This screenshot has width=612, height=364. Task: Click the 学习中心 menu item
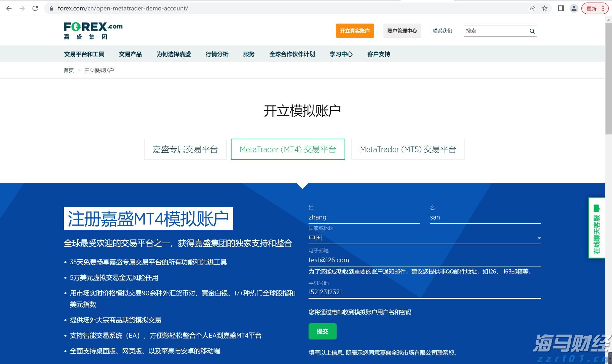coord(341,54)
